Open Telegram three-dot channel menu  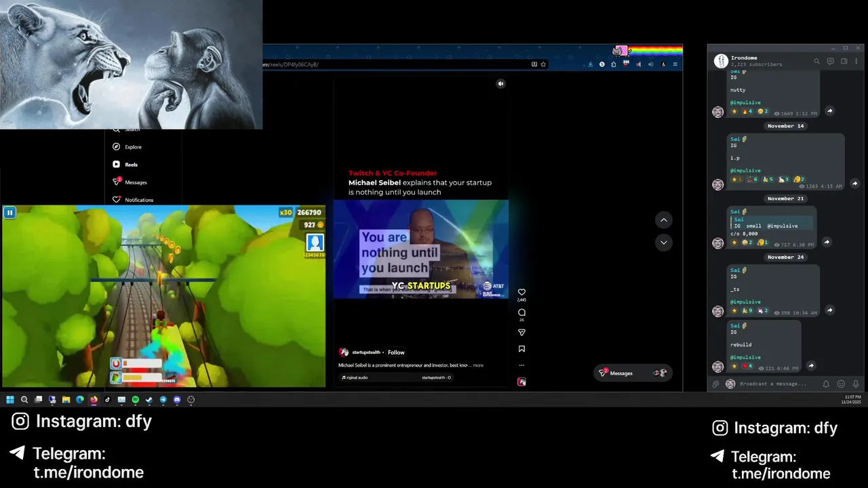point(856,61)
